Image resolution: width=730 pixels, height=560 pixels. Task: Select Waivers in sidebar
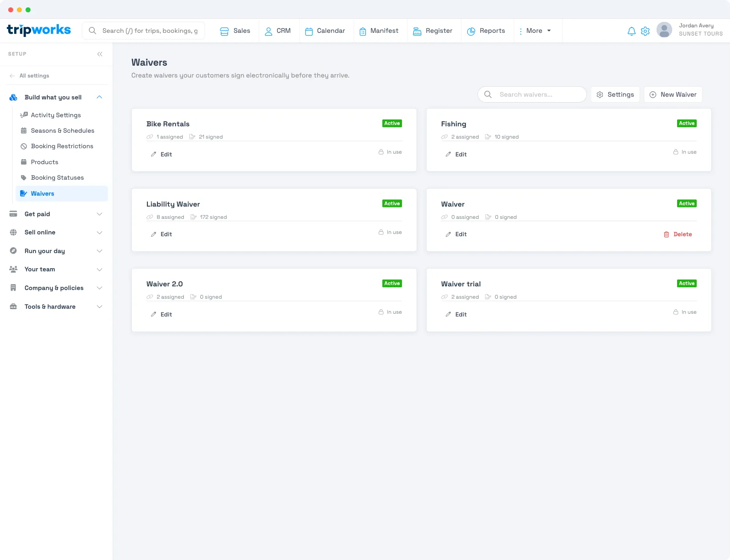point(62,193)
